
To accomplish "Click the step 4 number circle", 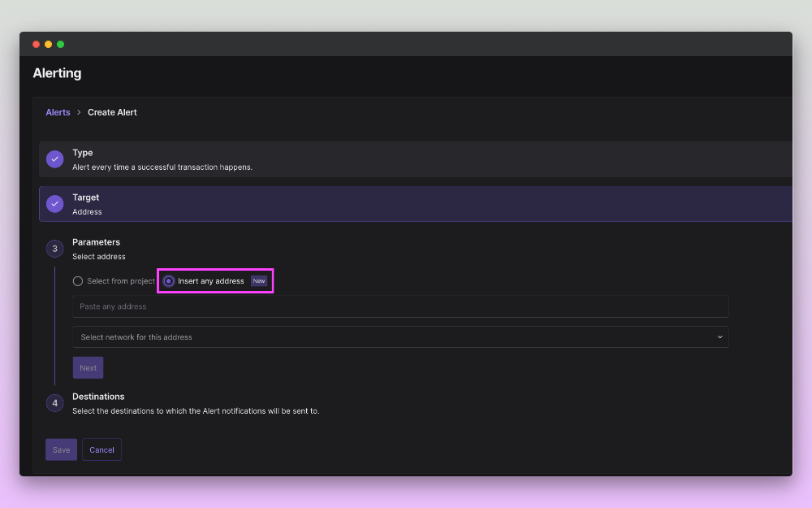I will click(54, 403).
